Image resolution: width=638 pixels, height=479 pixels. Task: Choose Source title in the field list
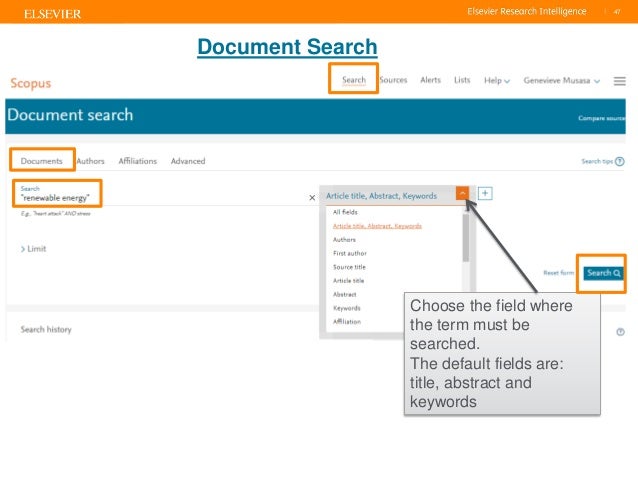pos(349,267)
